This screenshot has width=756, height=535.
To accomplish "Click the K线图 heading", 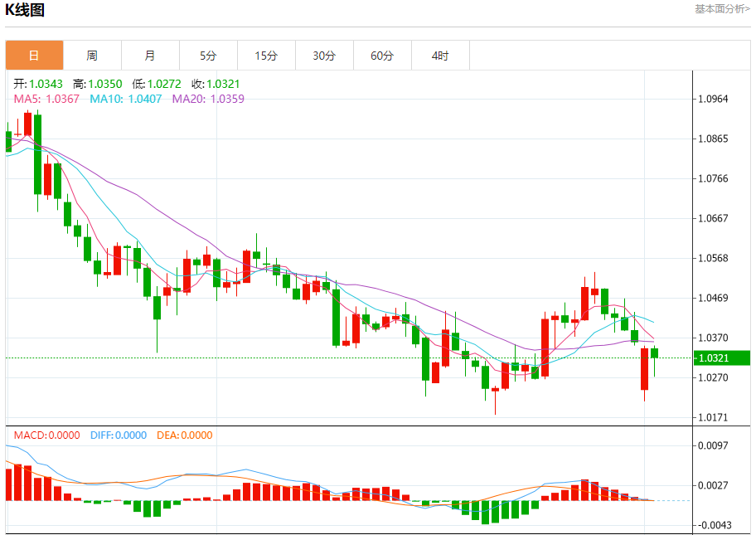I will [25, 10].
